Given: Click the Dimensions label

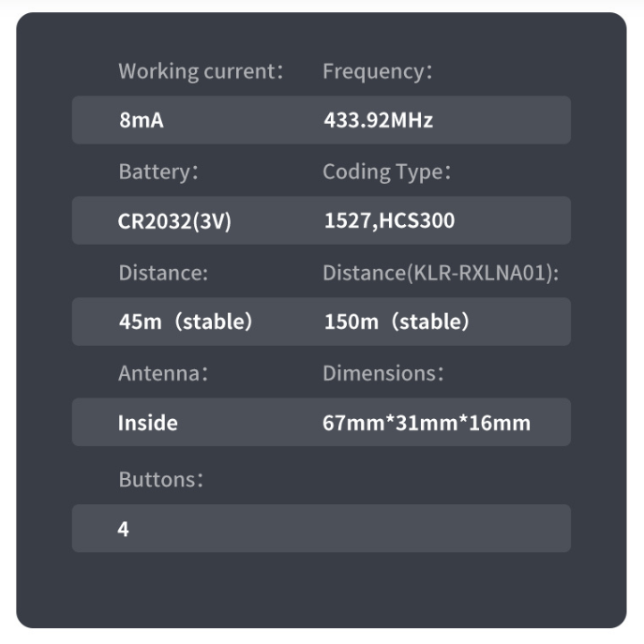Looking at the screenshot, I should tap(382, 373).
